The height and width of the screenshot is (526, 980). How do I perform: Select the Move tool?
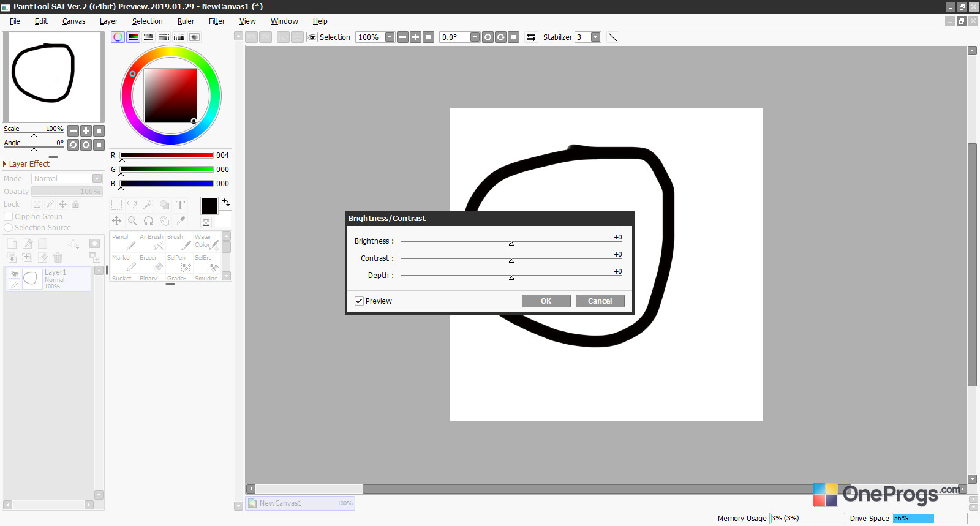(116, 221)
